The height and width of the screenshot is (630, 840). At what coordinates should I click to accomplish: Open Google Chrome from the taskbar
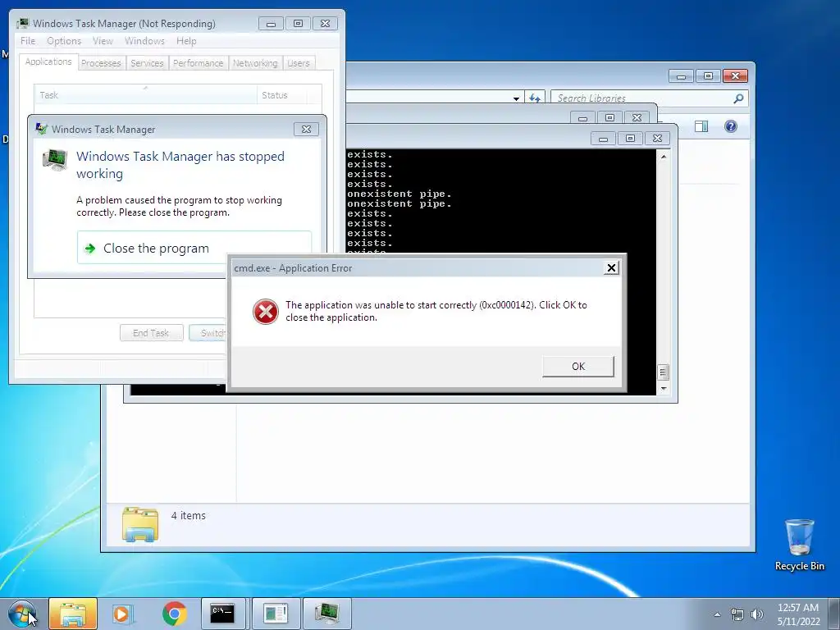click(x=174, y=614)
